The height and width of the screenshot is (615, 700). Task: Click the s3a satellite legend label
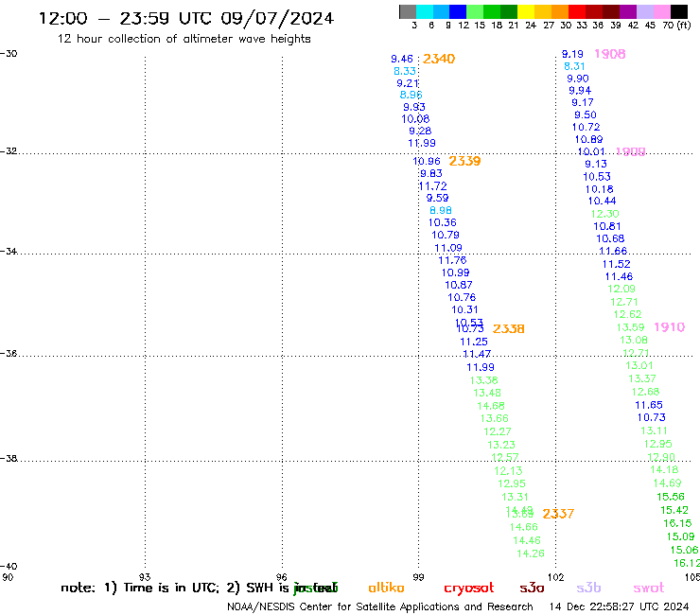coord(532,588)
